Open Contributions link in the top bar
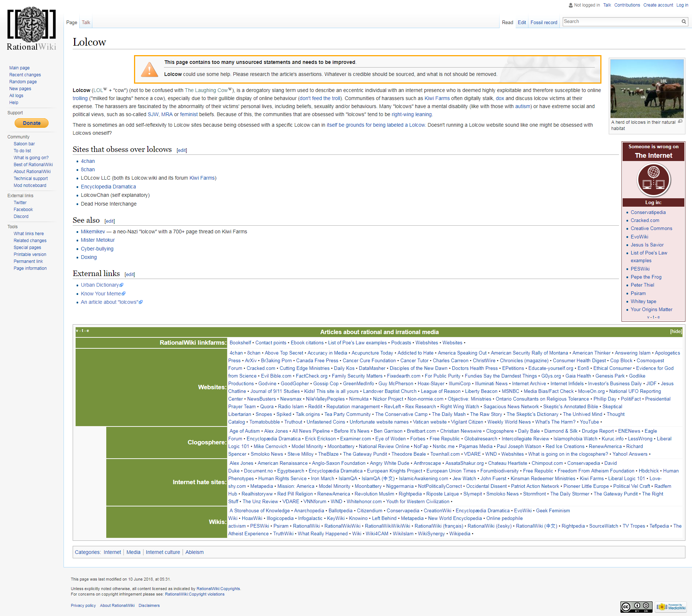692x616 pixels. coord(627,5)
